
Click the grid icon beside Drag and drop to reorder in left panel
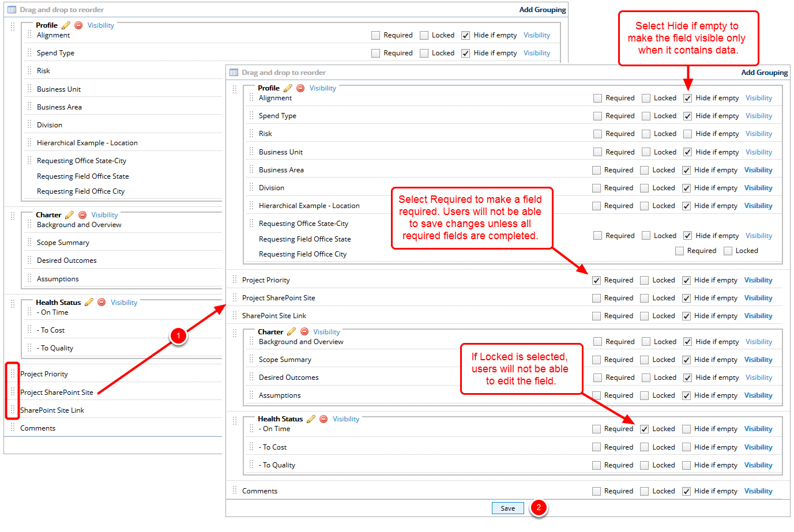click(x=12, y=10)
